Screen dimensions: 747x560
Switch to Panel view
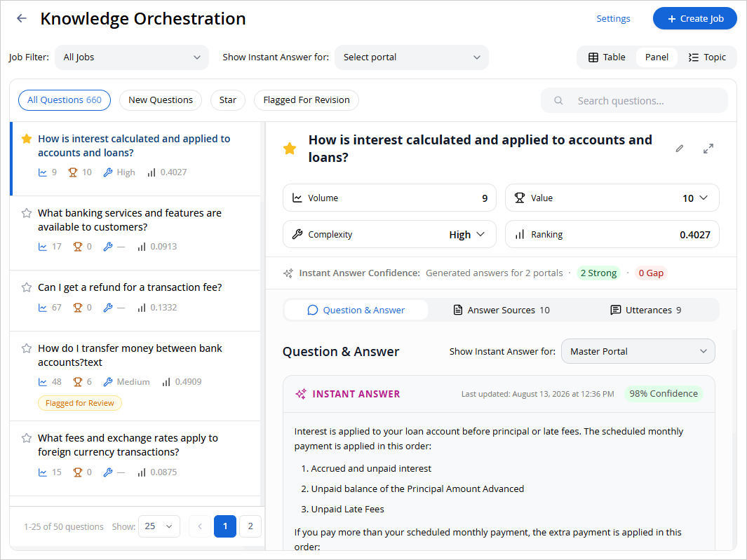(x=657, y=57)
